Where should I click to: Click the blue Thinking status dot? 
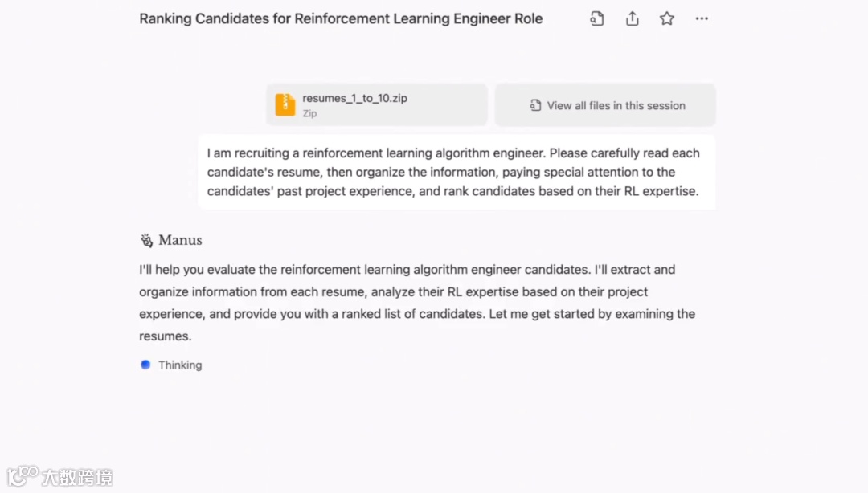click(x=145, y=365)
